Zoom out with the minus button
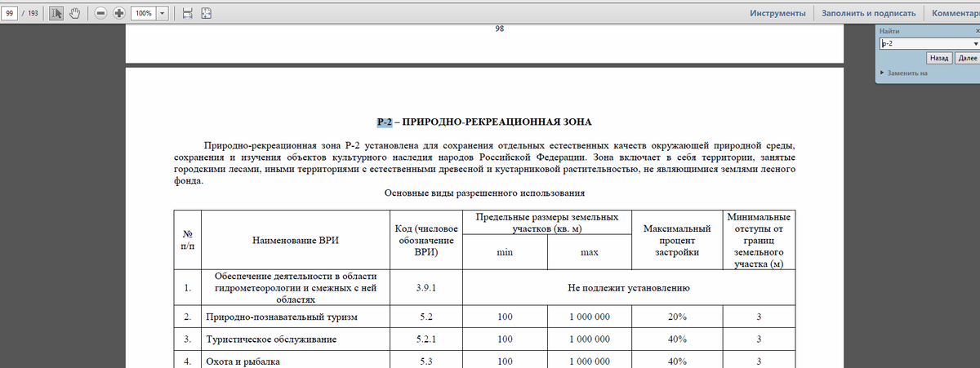 tap(100, 14)
